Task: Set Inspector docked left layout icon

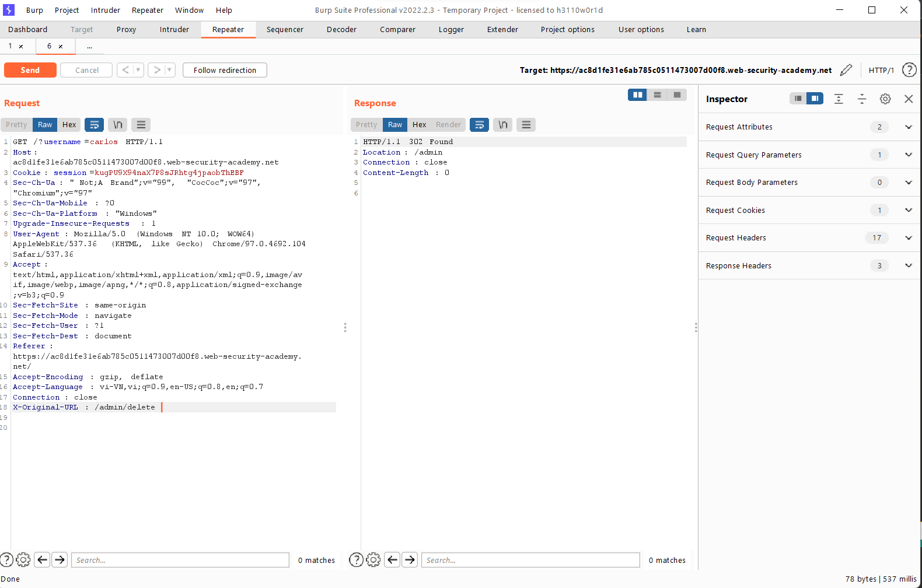Action: 798,99
